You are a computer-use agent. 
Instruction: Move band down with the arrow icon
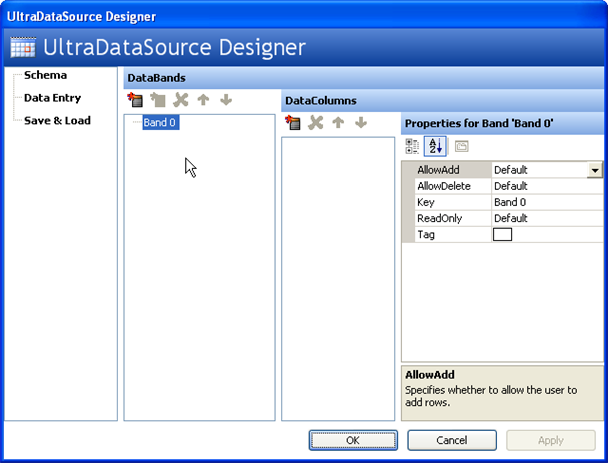(x=226, y=100)
